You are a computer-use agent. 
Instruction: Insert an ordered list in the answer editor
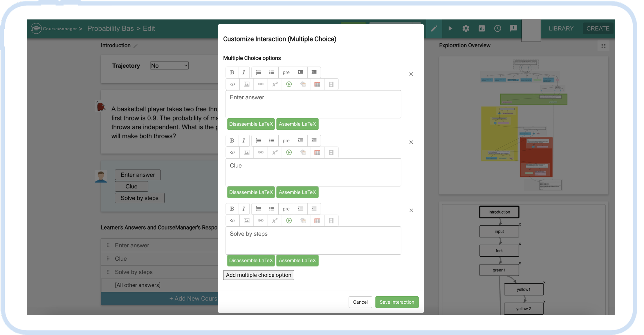258,72
